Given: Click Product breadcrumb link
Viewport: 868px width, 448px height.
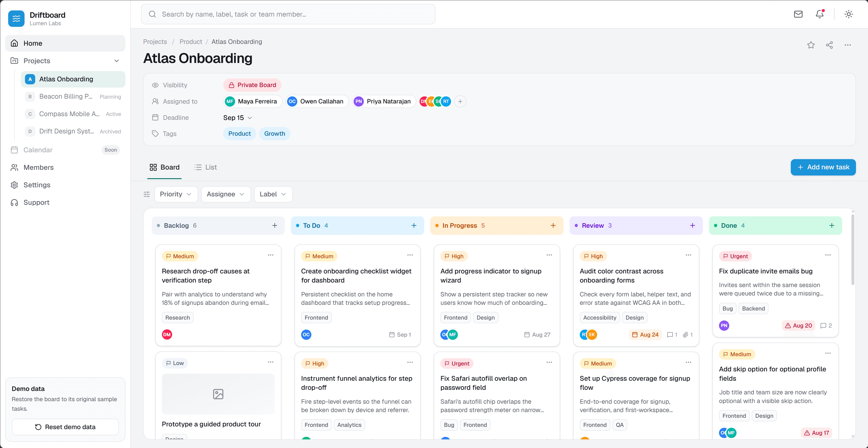Looking at the screenshot, I should 191,42.
